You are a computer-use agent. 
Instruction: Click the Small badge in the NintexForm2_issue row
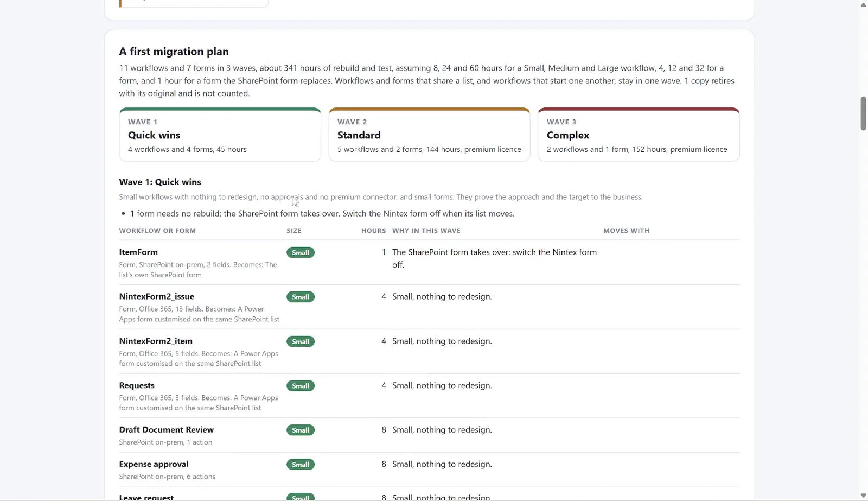301,297
